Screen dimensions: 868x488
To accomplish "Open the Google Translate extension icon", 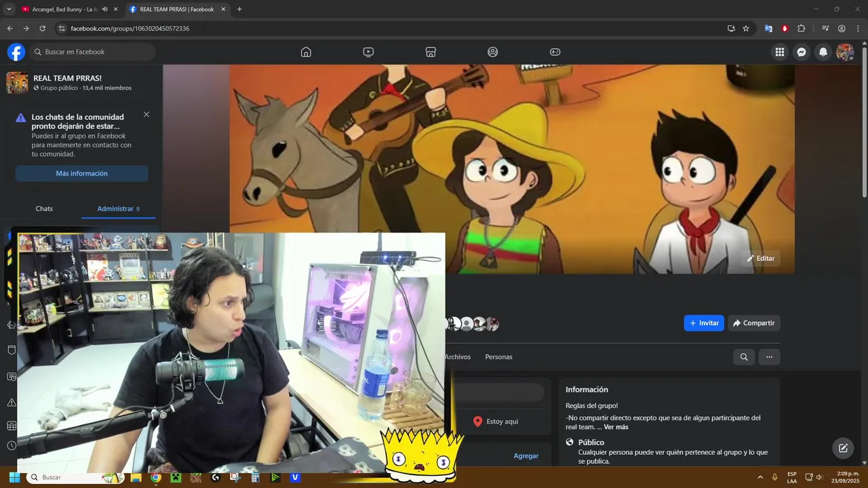I will click(768, 28).
